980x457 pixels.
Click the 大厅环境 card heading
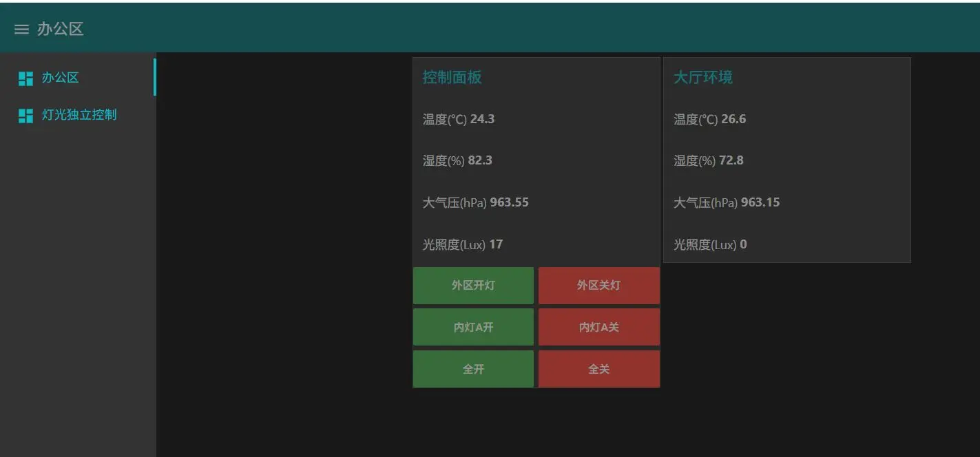703,77
